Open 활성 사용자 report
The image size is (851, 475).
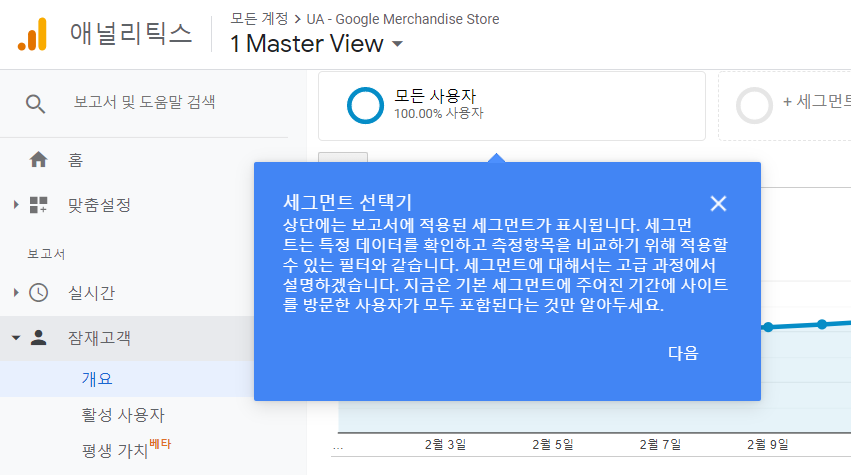(123, 415)
